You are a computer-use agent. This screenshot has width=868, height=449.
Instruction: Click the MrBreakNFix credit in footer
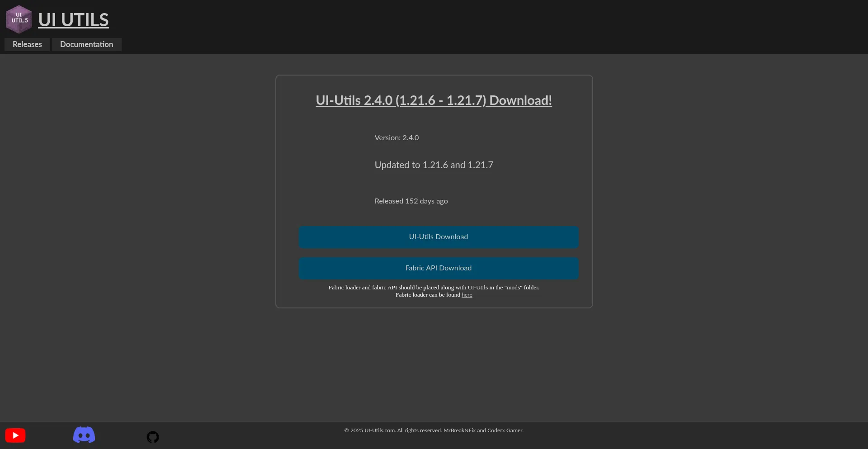coord(459,430)
